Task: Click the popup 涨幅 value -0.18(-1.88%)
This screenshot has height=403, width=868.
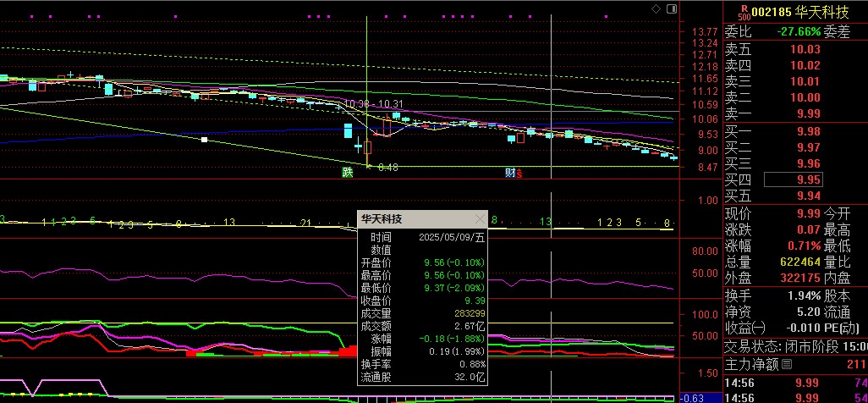Action: 453,339
